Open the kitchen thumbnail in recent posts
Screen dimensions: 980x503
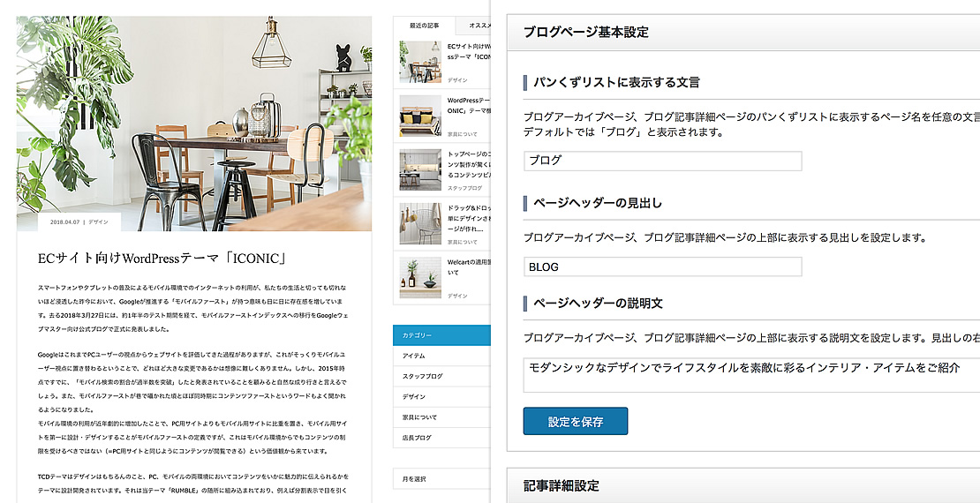point(420,169)
